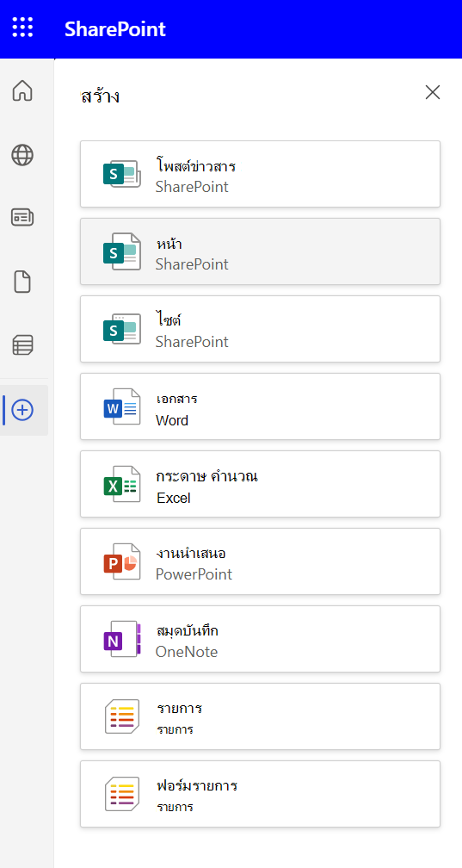Create a new รายการ list
This screenshot has height=868, width=462.
(x=260, y=716)
